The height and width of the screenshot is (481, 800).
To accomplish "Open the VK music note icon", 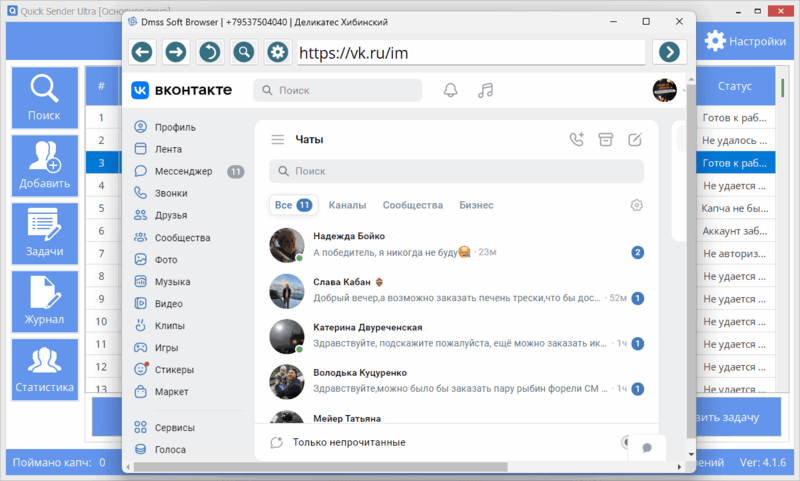I will pos(486,90).
